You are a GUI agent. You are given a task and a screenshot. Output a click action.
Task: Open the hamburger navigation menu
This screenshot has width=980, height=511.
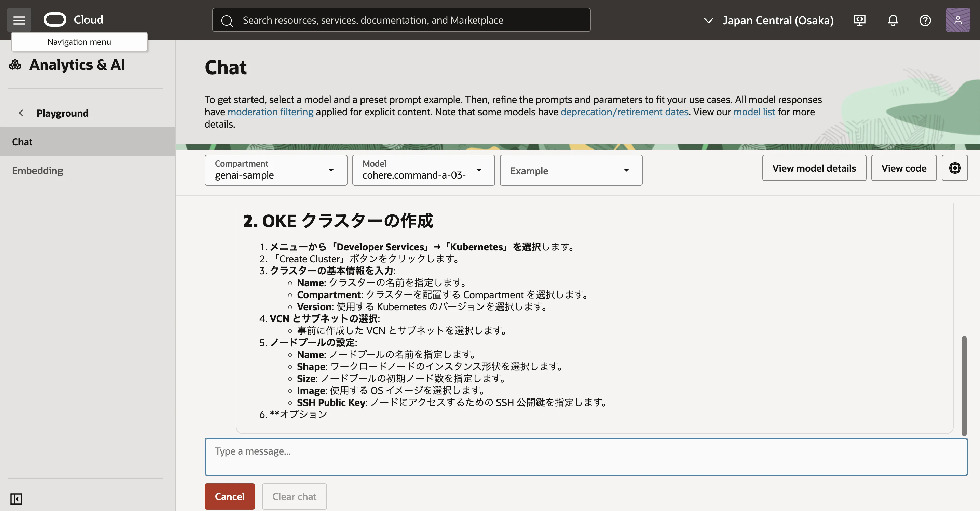(19, 20)
